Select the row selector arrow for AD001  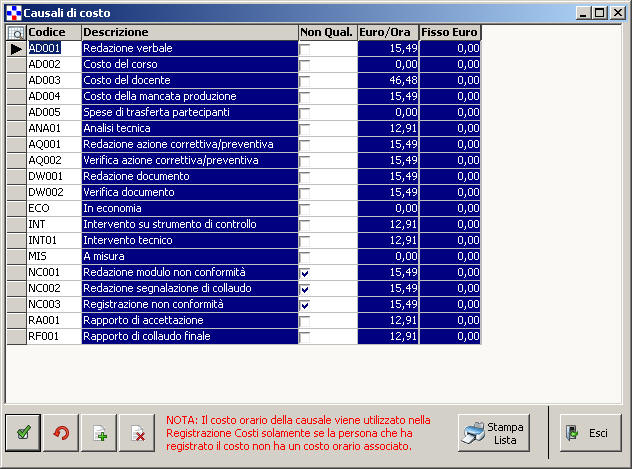pyautogui.click(x=16, y=49)
